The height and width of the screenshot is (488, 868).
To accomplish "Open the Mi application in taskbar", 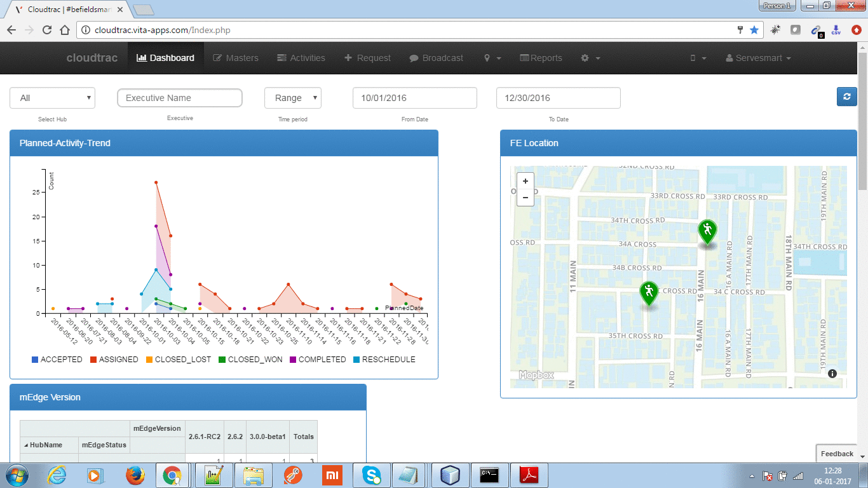I will pos(332,475).
